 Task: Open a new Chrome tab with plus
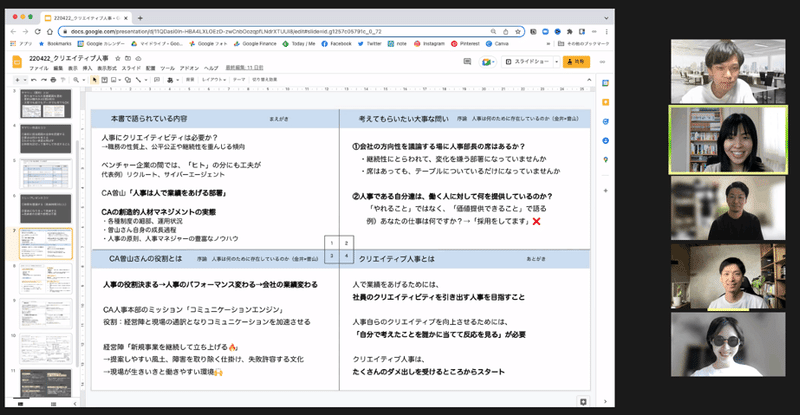pyautogui.click(x=140, y=18)
